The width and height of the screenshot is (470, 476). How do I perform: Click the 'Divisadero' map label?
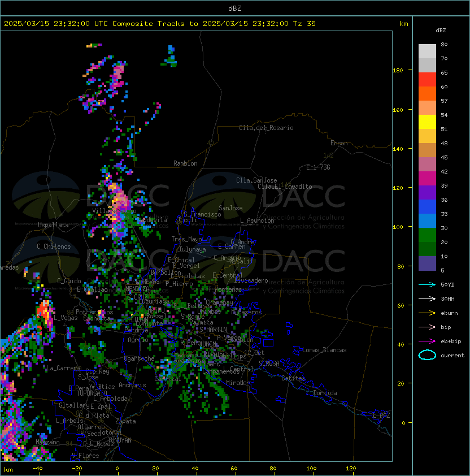pyautogui.click(x=251, y=280)
